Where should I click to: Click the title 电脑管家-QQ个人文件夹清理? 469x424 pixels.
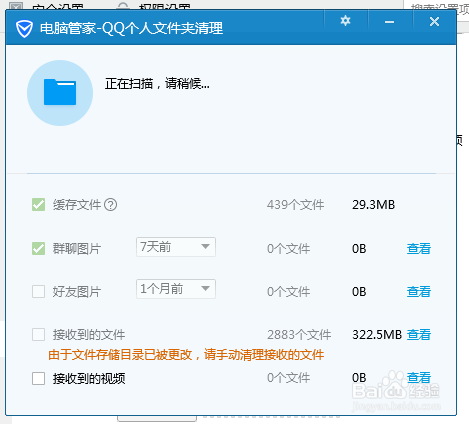pos(131,28)
